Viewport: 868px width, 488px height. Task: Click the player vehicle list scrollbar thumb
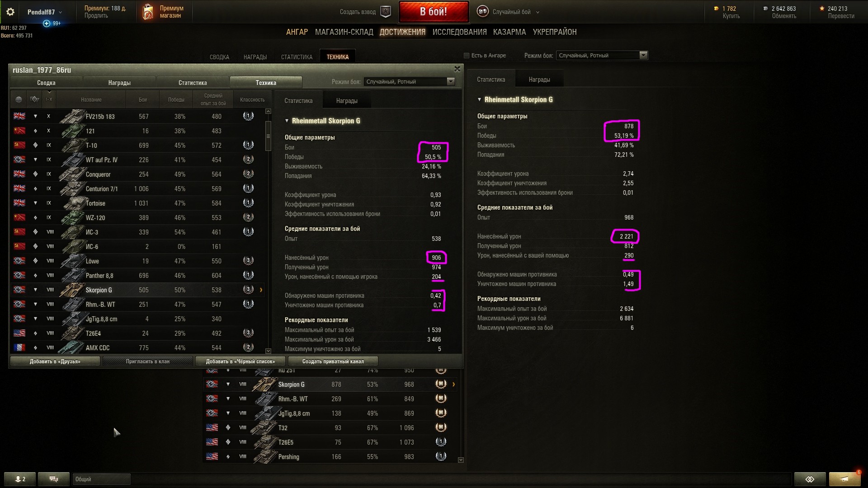(x=268, y=136)
